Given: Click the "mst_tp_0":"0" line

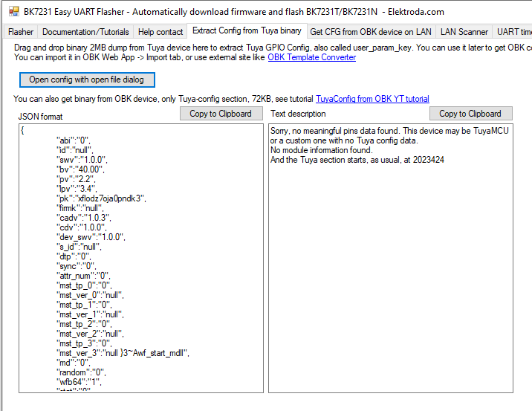Looking at the screenshot, I should (84, 285).
